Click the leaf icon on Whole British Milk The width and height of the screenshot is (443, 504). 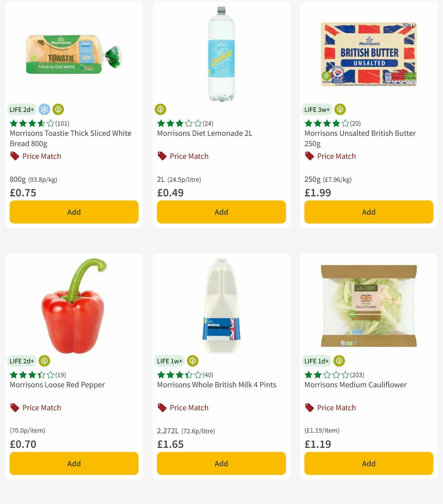click(192, 361)
